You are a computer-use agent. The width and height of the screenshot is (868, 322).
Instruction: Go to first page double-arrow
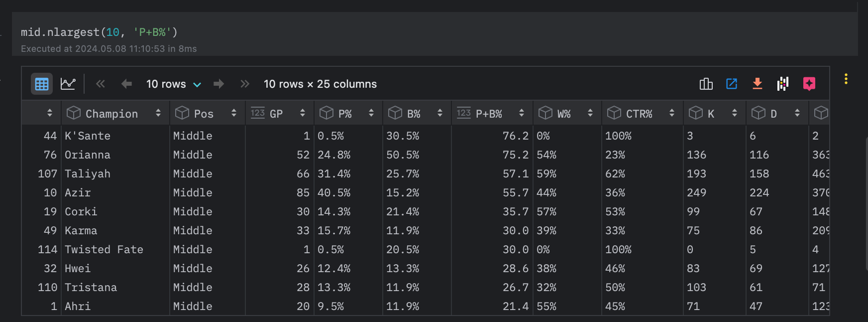[x=101, y=84]
